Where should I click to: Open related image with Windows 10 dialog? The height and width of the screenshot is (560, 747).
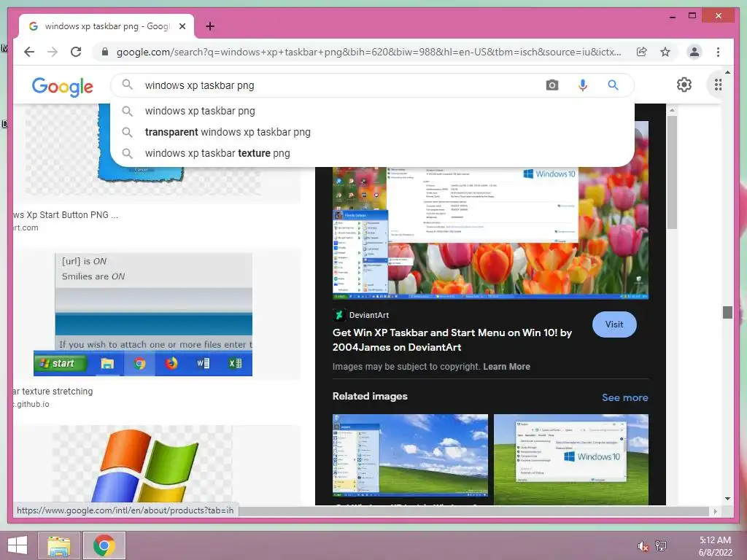pyautogui.click(x=571, y=459)
